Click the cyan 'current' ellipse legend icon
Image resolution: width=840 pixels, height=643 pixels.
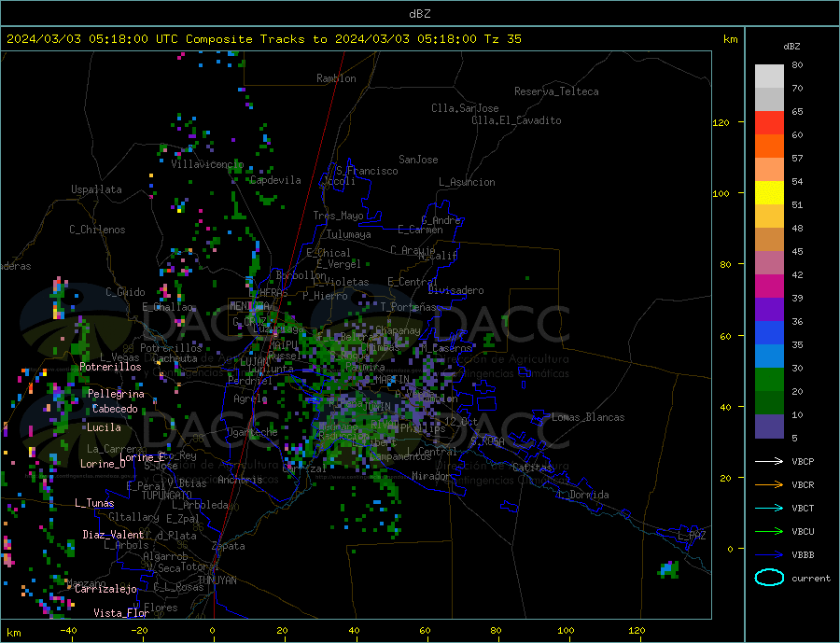pos(769,578)
